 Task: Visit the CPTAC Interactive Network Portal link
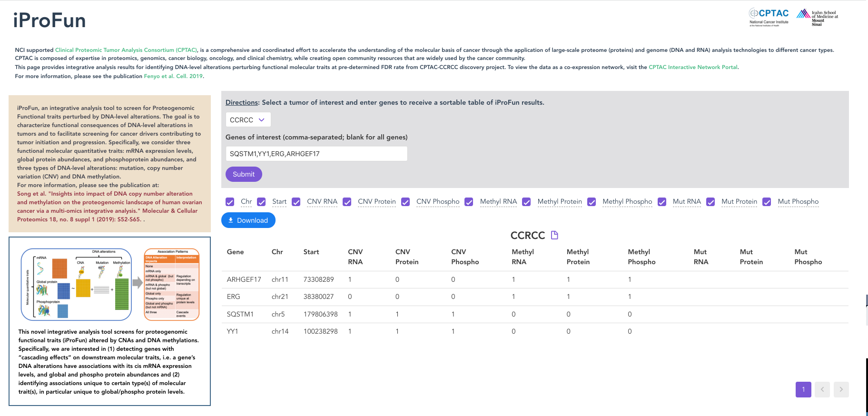click(x=693, y=67)
